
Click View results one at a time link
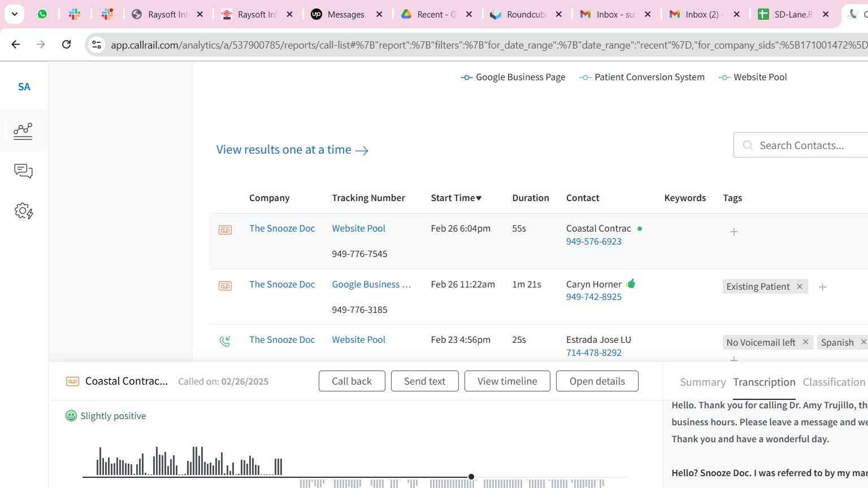[x=292, y=150]
